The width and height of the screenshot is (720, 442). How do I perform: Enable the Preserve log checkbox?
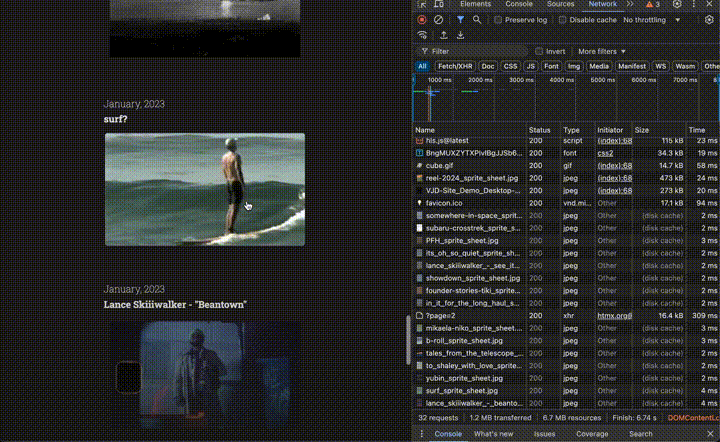[500, 20]
